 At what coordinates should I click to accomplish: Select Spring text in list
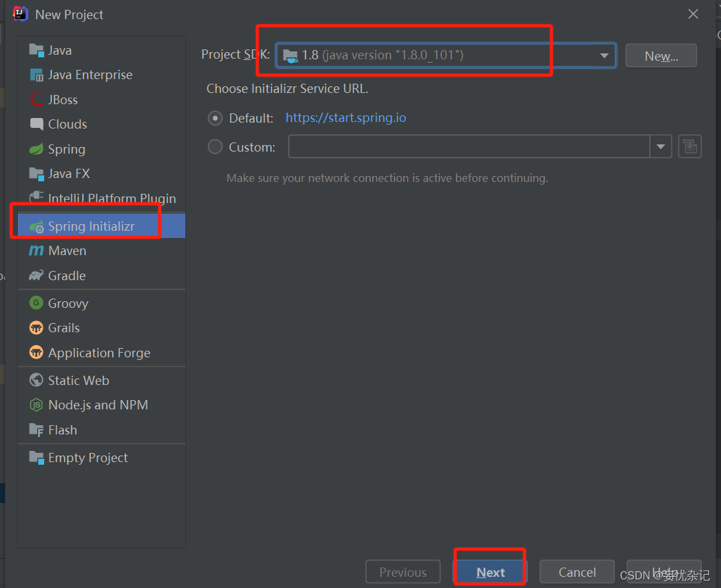point(67,149)
